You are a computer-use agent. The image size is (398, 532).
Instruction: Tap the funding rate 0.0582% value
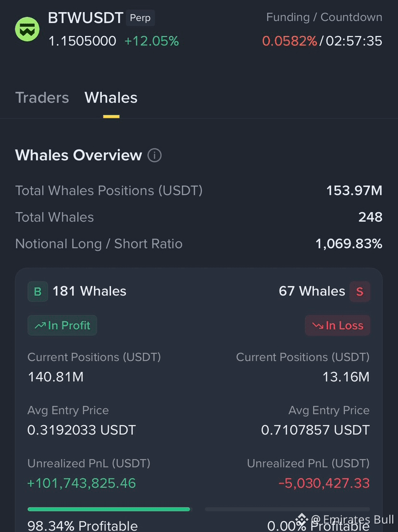[x=289, y=41]
